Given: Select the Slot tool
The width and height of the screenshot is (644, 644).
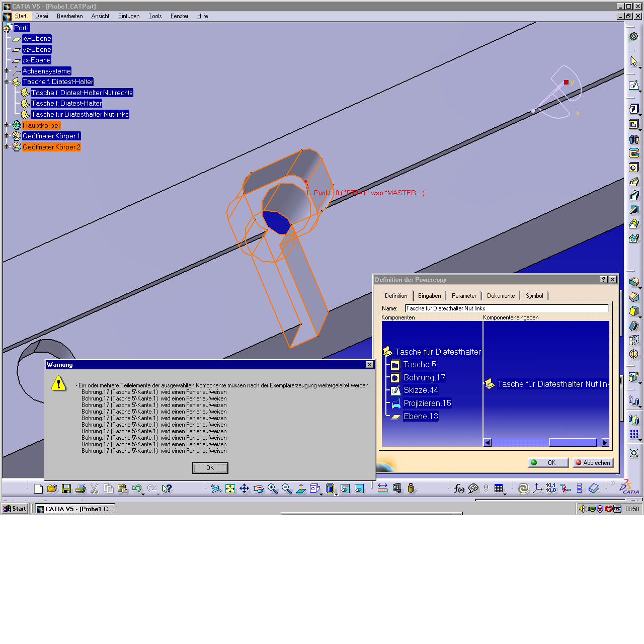Looking at the screenshot, I should point(633,196).
